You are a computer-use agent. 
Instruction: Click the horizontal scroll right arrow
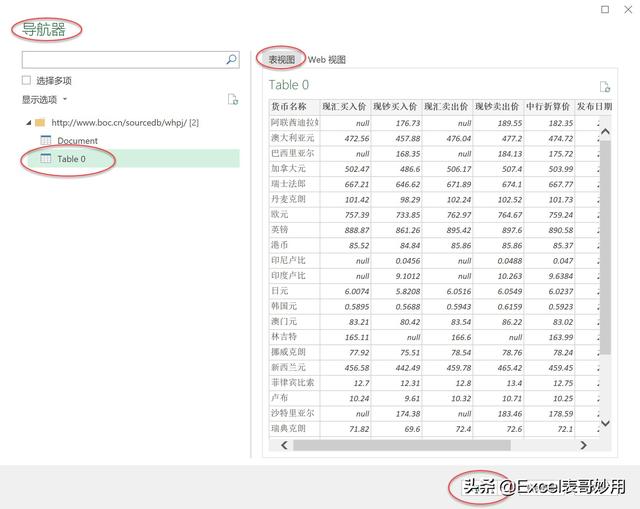(583, 445)
